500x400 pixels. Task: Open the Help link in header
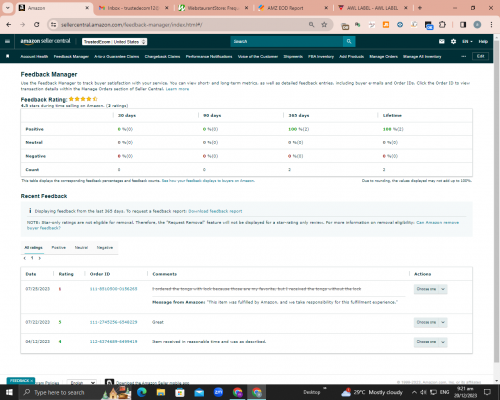[x=483, y=41]
